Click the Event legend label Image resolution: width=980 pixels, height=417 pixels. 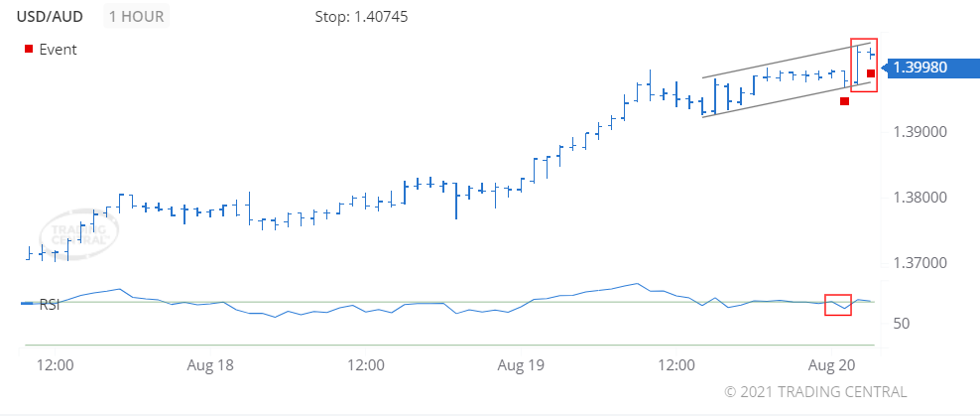[58, 50]
